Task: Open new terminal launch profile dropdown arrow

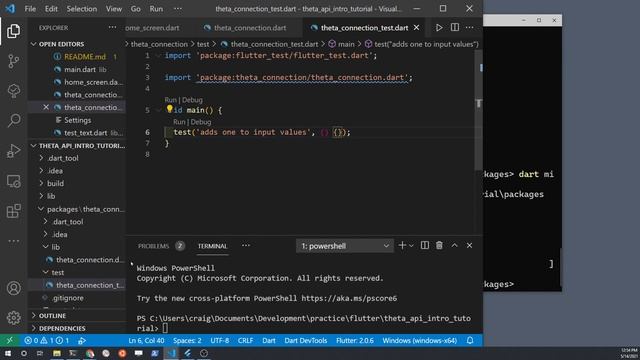Action: click(x=411, y=245)
